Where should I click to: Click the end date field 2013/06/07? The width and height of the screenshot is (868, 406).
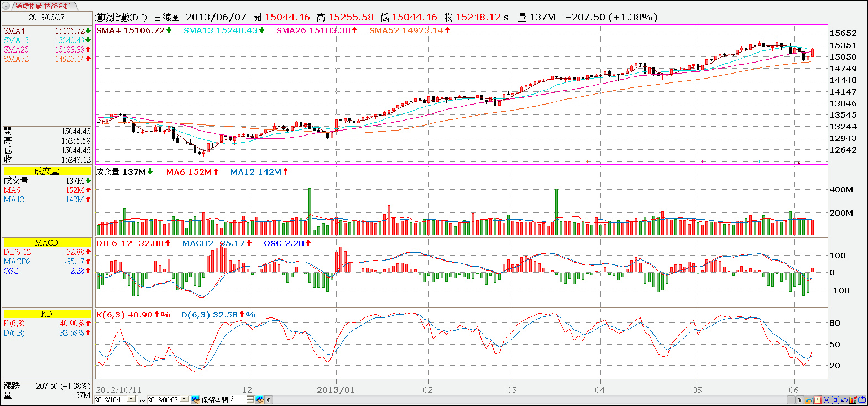[x=163, y=399]
